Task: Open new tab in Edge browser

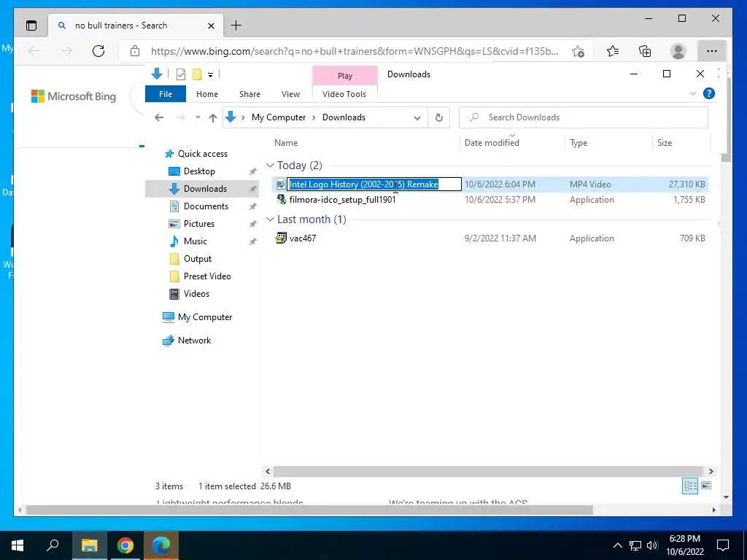Action: pyautogui.click(x=236, y=26)
